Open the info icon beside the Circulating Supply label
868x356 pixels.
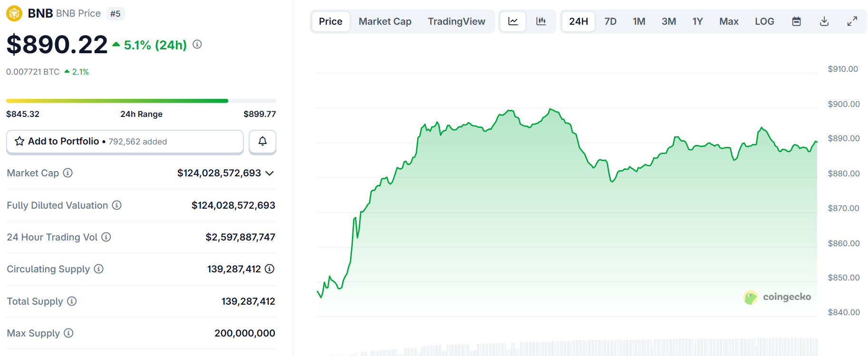pyautogui.click(x=99, y=269)
